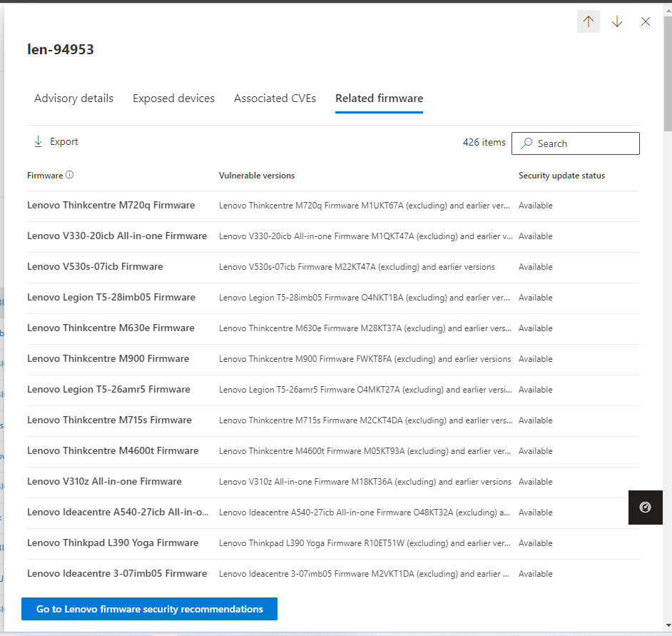This screenshot has width=672, height=636.
Task: Click the magnifier icon in Search box
Action: pyautogui.click(x=526, y=143)
